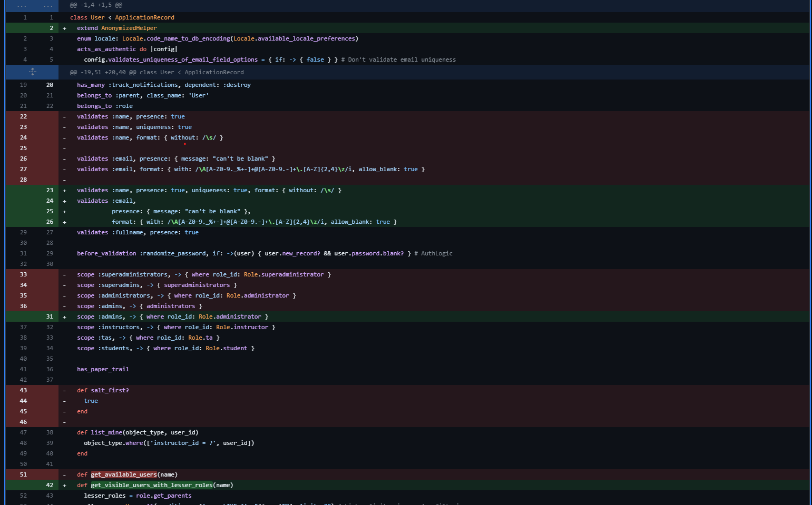Click plus marker on added line 23
812x505 pixels.
pos(64,191)
